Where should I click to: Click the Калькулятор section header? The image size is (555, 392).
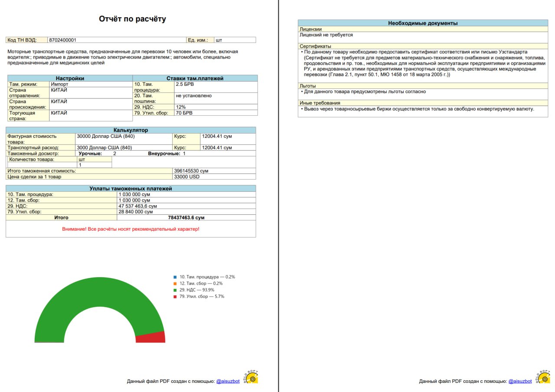131,130
